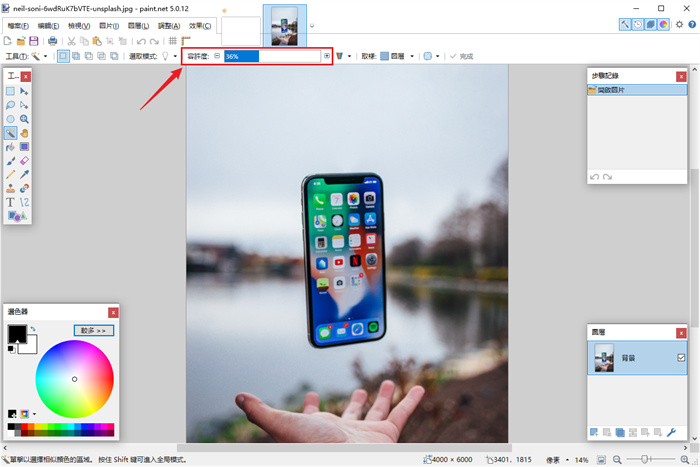Screen dimensions: 700x467
Task: Click the tolerance slider bar
Action: [x=272, y=56]
